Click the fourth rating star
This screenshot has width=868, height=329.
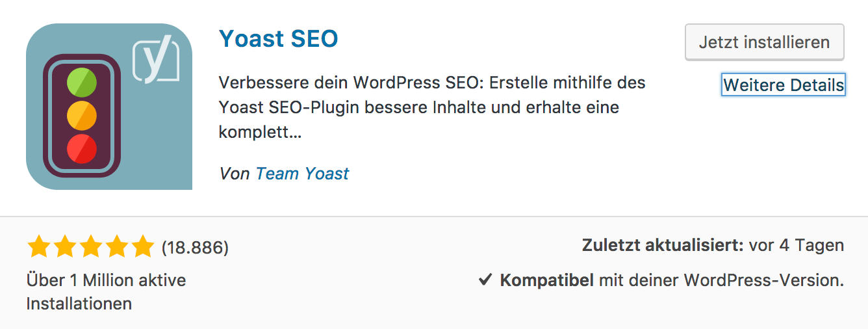pos(116,247)
